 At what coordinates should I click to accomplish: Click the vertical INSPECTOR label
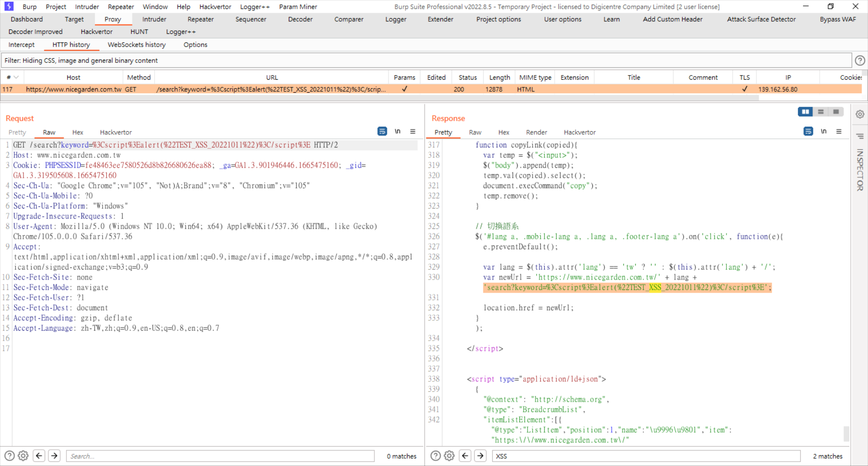coord(860,170)
